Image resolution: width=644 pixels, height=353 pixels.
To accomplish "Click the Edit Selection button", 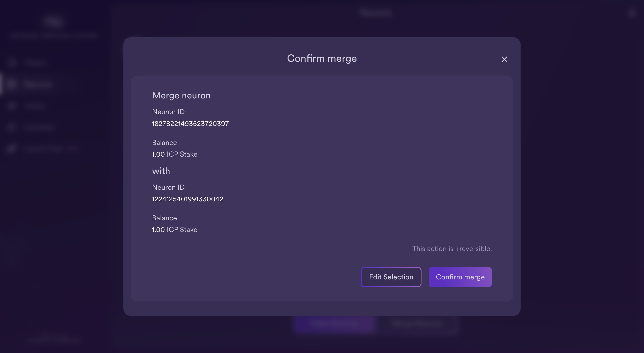I will tap(391, 277).
